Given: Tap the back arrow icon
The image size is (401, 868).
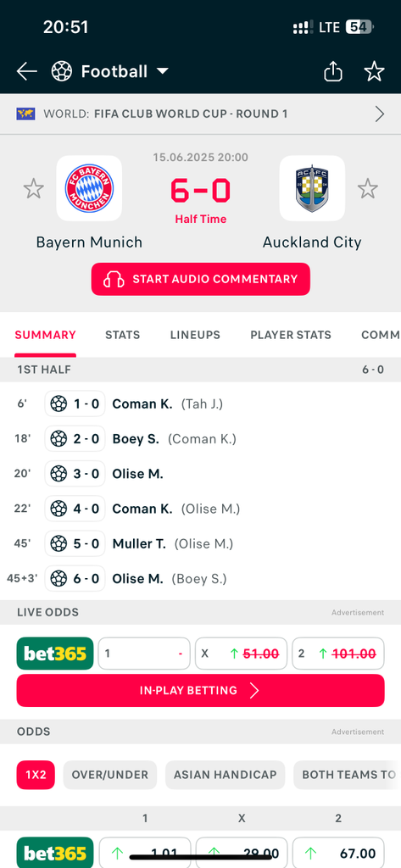Looking at the screenshot, I should coord(26,71).
